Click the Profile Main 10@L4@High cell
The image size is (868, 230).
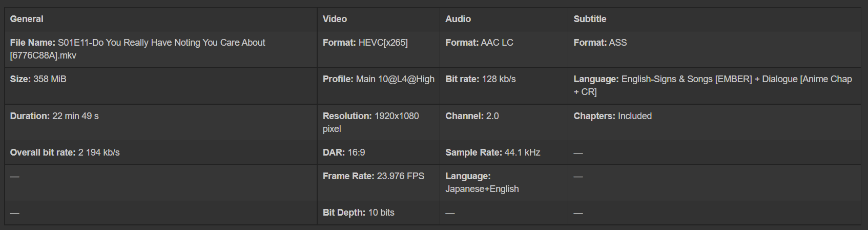pyautogui.click(x=378, y=79)
